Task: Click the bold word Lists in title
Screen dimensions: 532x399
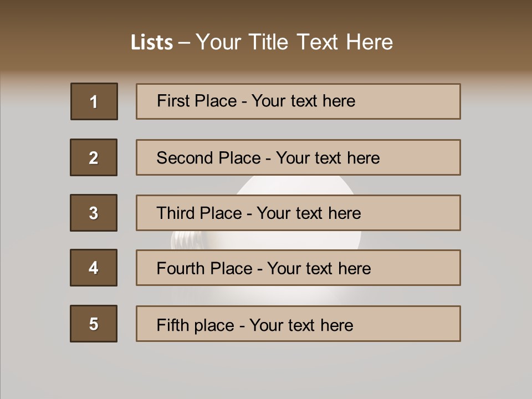Action: coord(151,43)
